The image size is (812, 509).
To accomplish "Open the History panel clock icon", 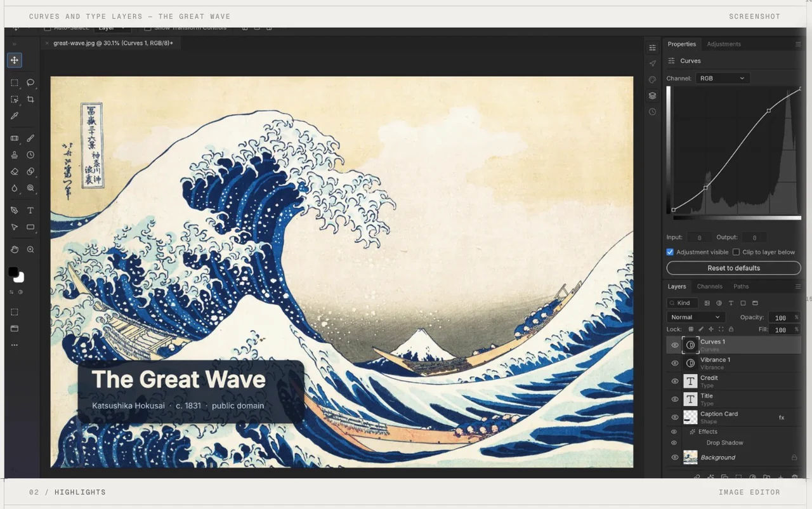I will [652, 112].
